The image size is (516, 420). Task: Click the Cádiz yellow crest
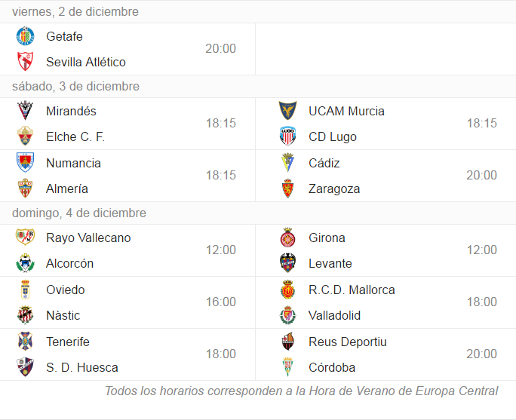click(287, 162)
